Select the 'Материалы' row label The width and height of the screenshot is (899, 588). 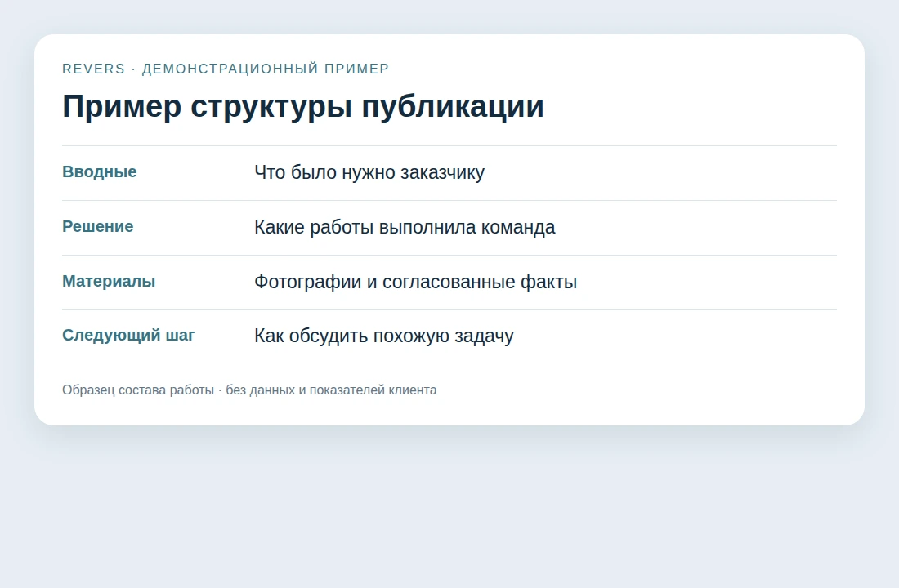point(109,282)
